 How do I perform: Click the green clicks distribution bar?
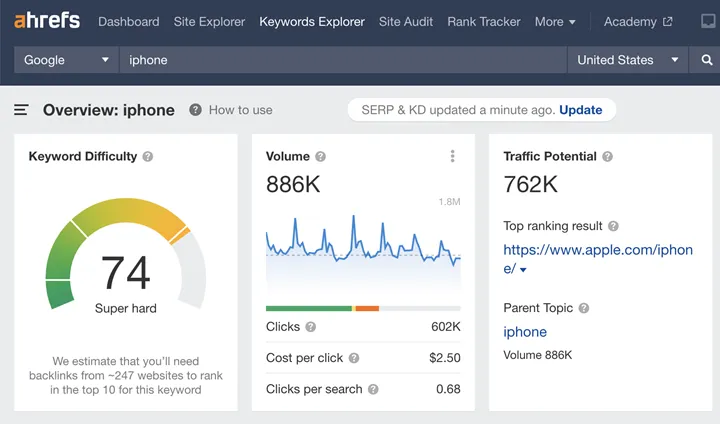[x=308, y=308]
